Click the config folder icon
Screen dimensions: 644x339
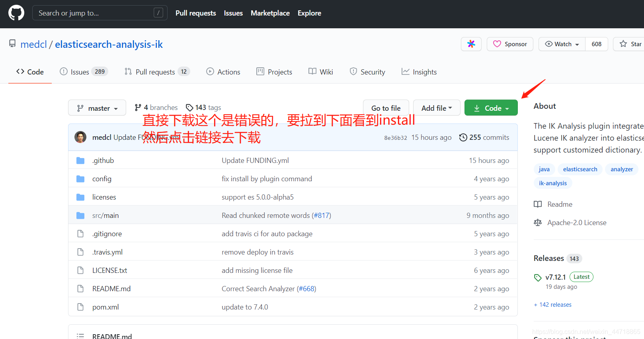80,179
